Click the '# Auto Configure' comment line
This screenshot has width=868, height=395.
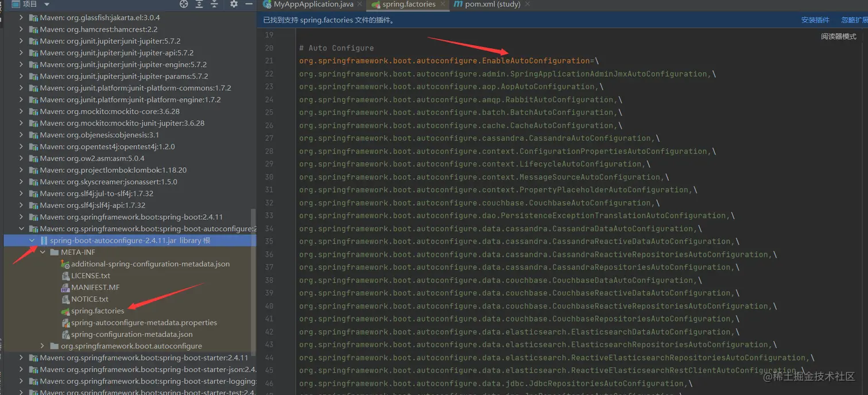point(336,48)
